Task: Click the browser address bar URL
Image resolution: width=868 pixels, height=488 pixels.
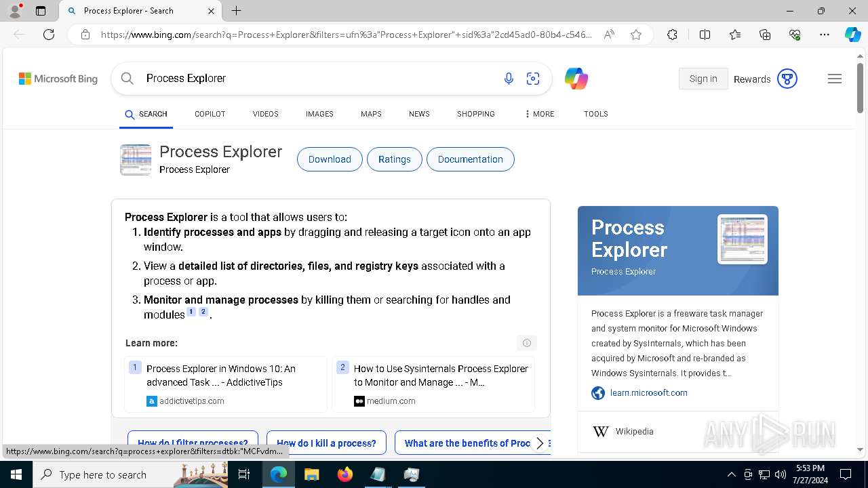Action: 346,35
